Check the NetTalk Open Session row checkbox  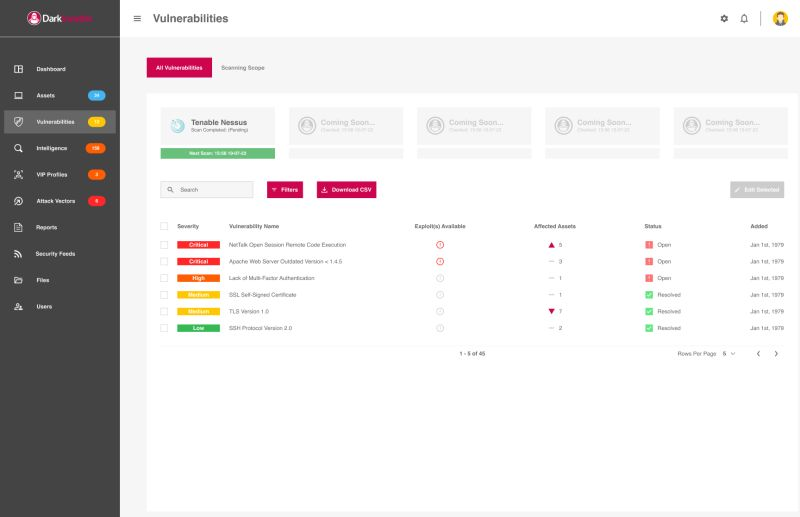pos(164,245)
